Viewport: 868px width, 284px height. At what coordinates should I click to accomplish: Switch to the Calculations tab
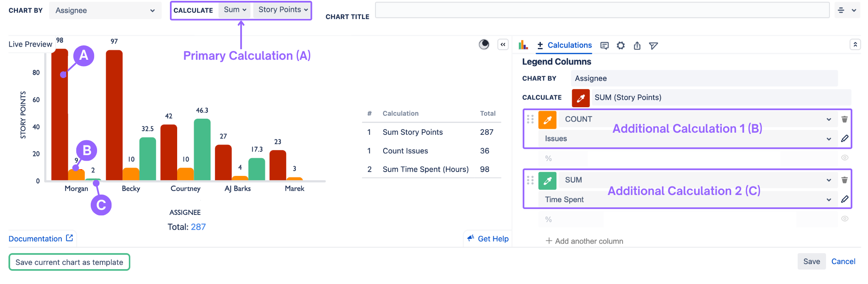pos(565,45)
